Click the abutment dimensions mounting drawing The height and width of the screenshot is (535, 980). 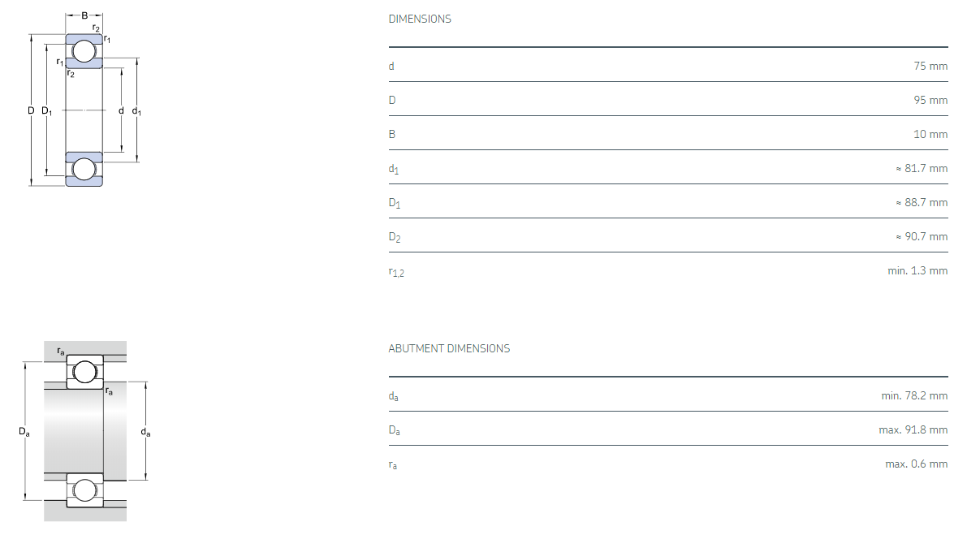point(84,431)
